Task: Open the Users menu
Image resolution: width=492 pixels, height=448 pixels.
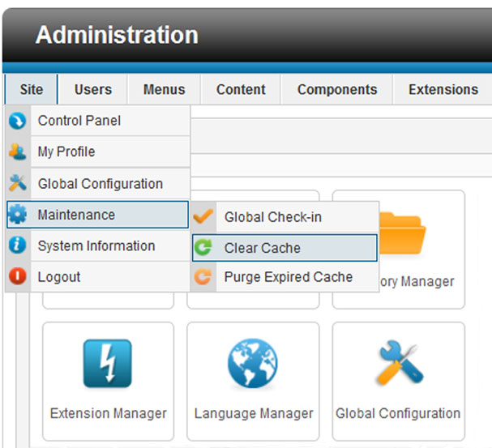Action: [93, 89]
